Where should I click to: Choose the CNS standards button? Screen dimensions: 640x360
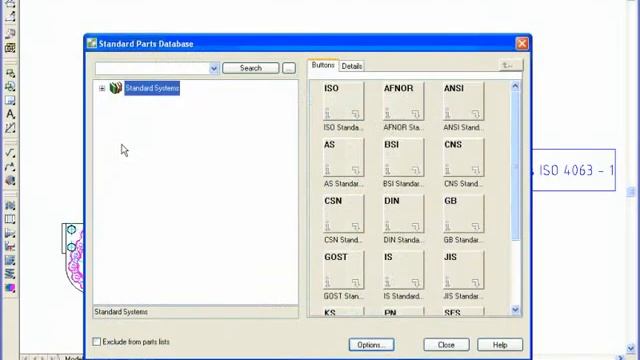tap(463, 158)
